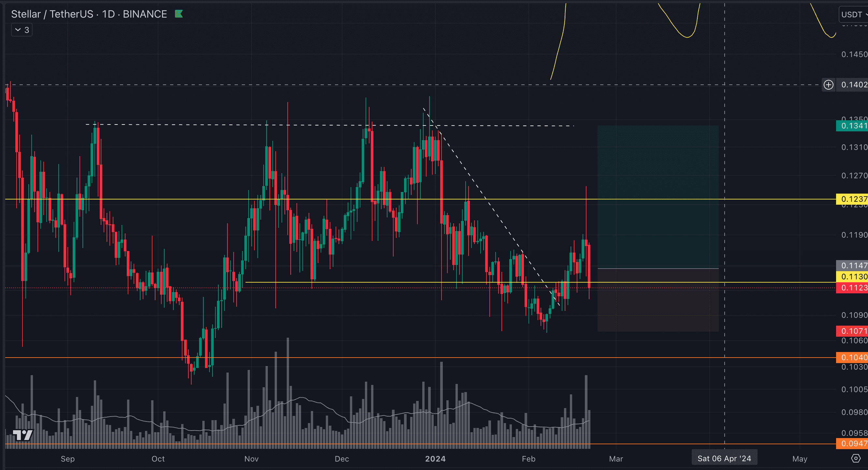Image resolution: width=868 pixels, height=470 pixels.
Task: Click the Oct label on time axis
Action: (158, 459)
